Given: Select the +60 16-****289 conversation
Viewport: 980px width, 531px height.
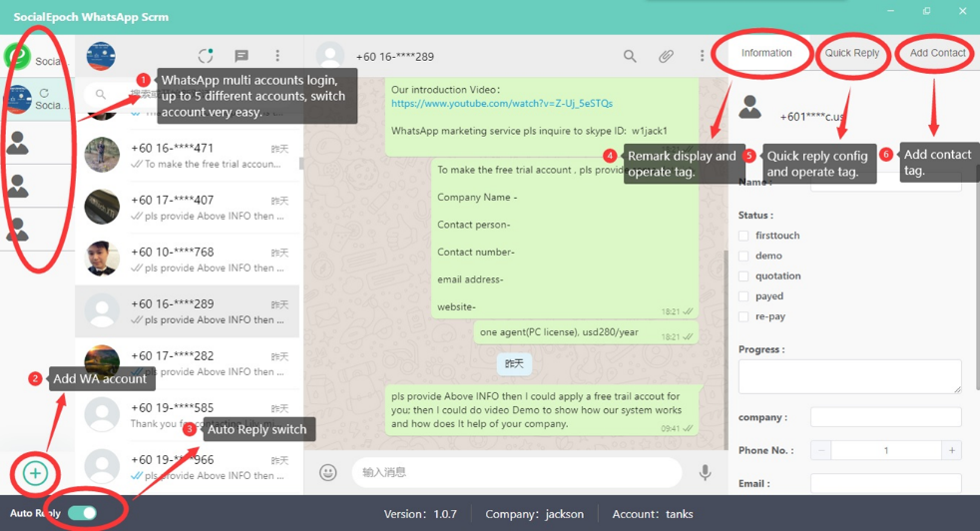Looking at the screenshot, I should click(187, 311).
